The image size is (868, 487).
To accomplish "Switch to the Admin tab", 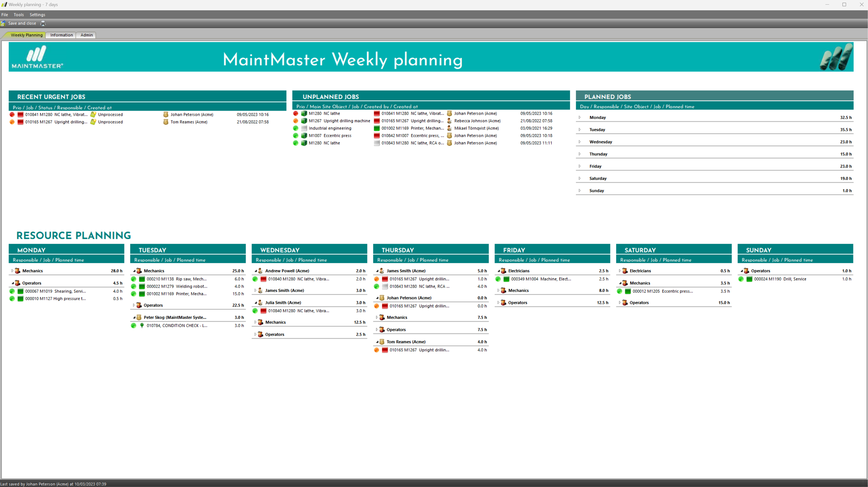I will tap(86, 35).
